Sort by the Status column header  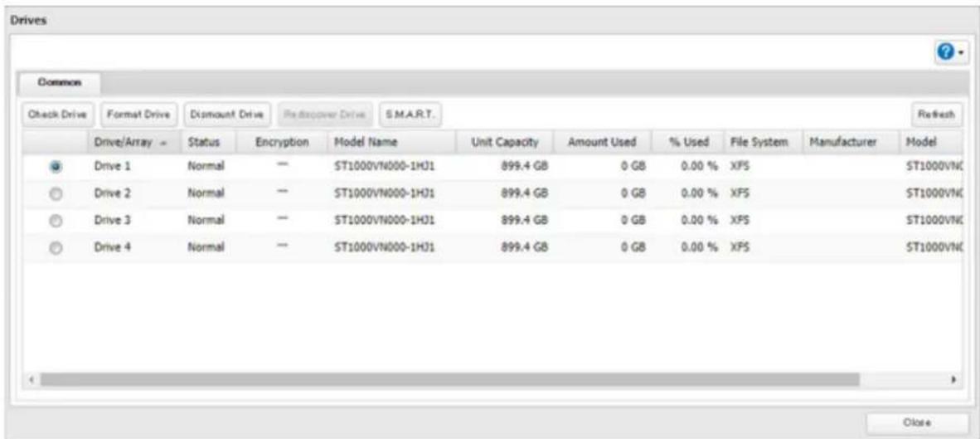click(209, 143)
